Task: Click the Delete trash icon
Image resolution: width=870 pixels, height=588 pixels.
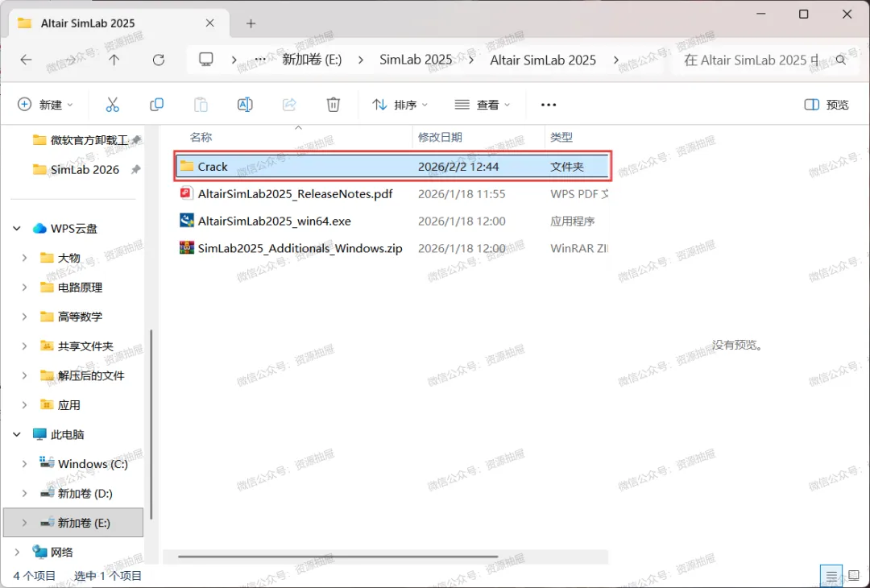Action: (333, 104)
